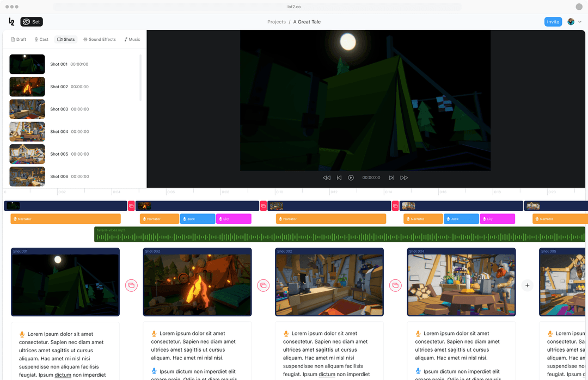
Task: Select Shot 001 thumbnail in list
Action: point(27,64)
